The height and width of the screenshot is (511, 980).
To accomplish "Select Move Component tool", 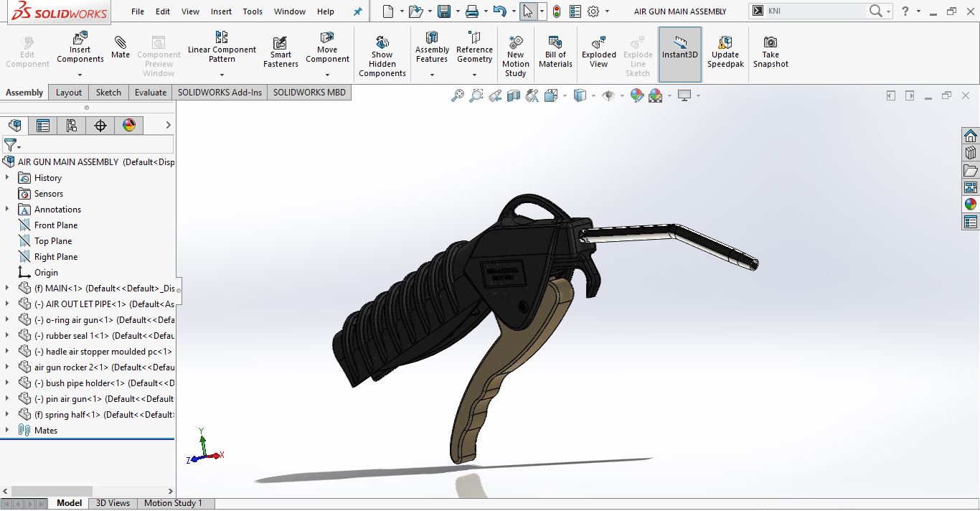I will tap(327, 47).
